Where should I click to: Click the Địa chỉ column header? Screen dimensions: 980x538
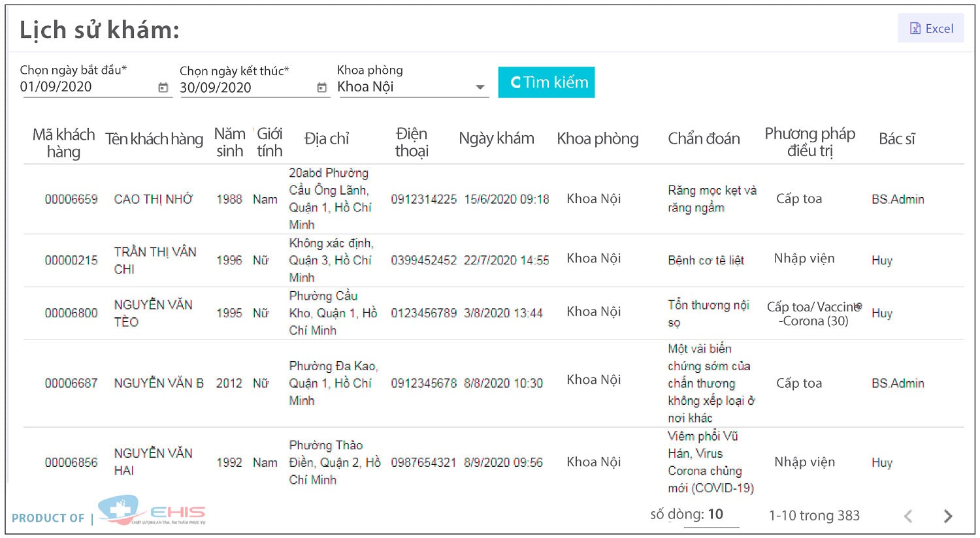pos(327,138)
